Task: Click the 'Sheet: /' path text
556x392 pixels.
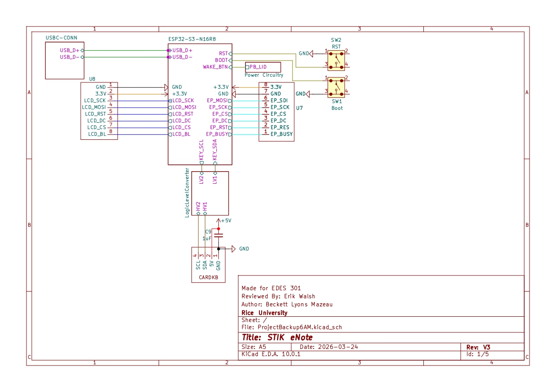Action: (254, 320)
